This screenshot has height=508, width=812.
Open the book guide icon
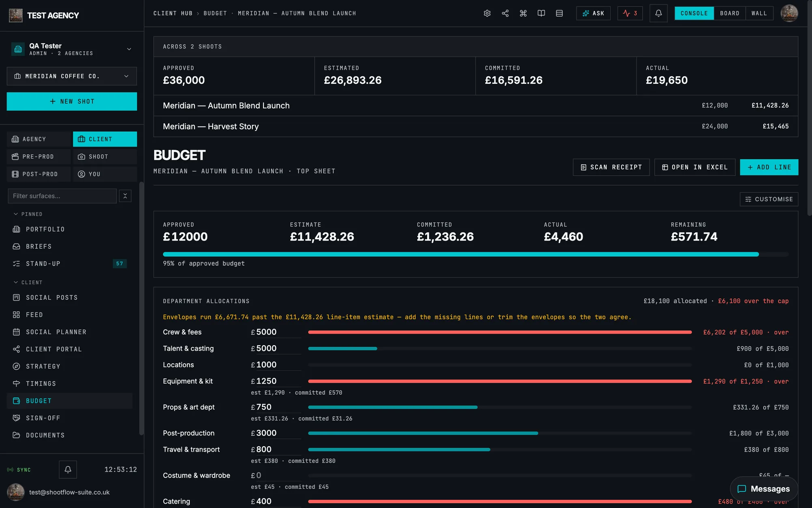click(x=541, y=13)
